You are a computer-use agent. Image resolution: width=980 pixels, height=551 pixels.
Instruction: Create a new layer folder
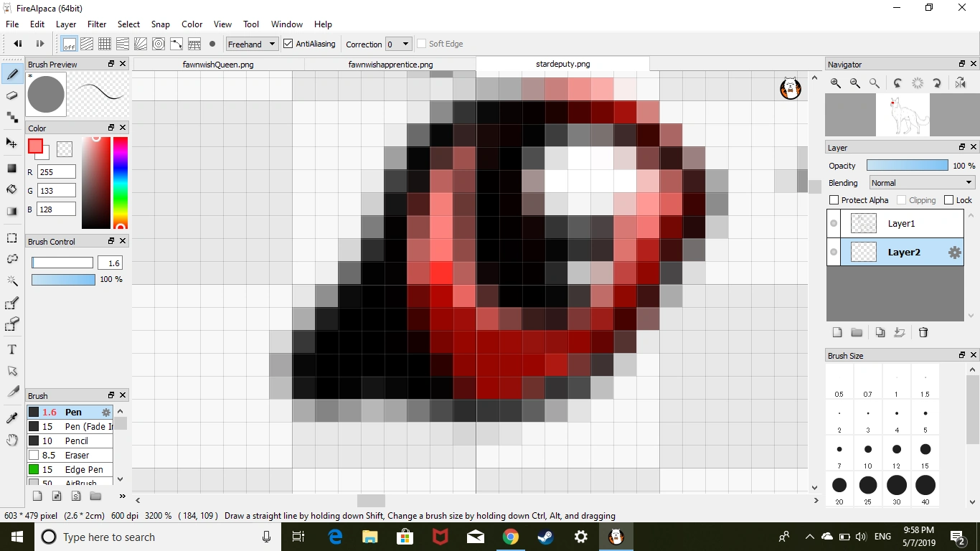(857, 332)
